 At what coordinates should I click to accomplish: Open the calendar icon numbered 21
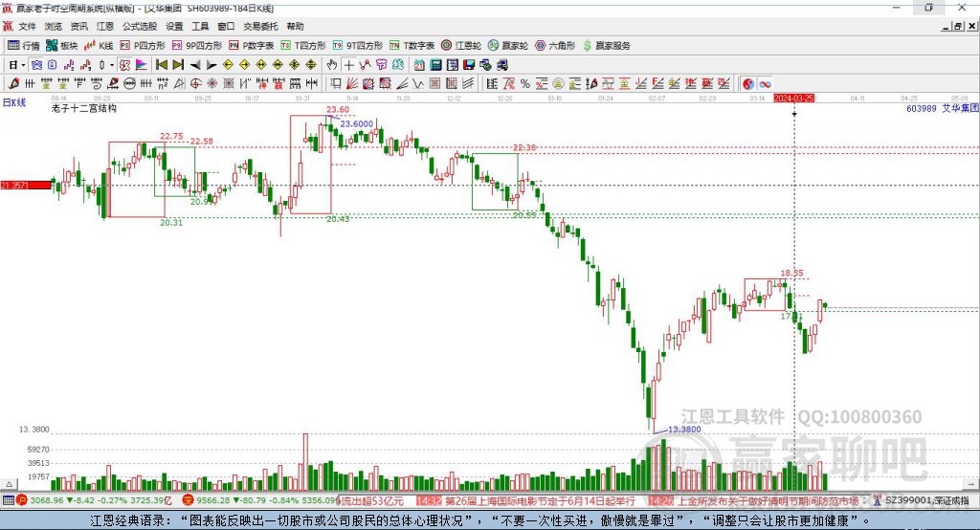point(419,65)
